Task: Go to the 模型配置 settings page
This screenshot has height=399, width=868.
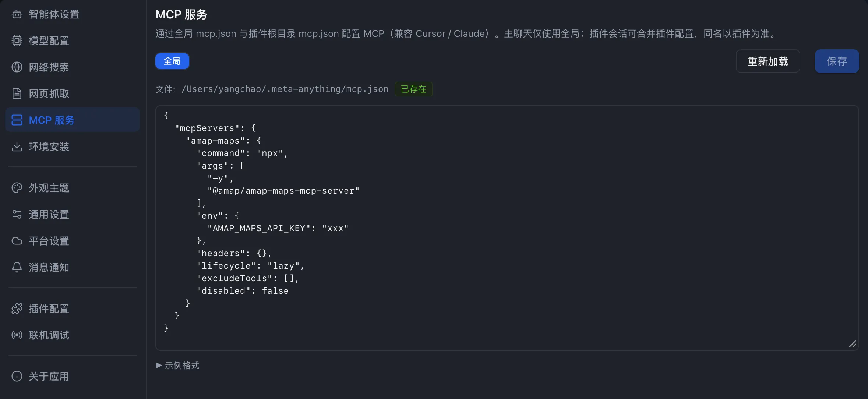Action: tap(73, 41)
